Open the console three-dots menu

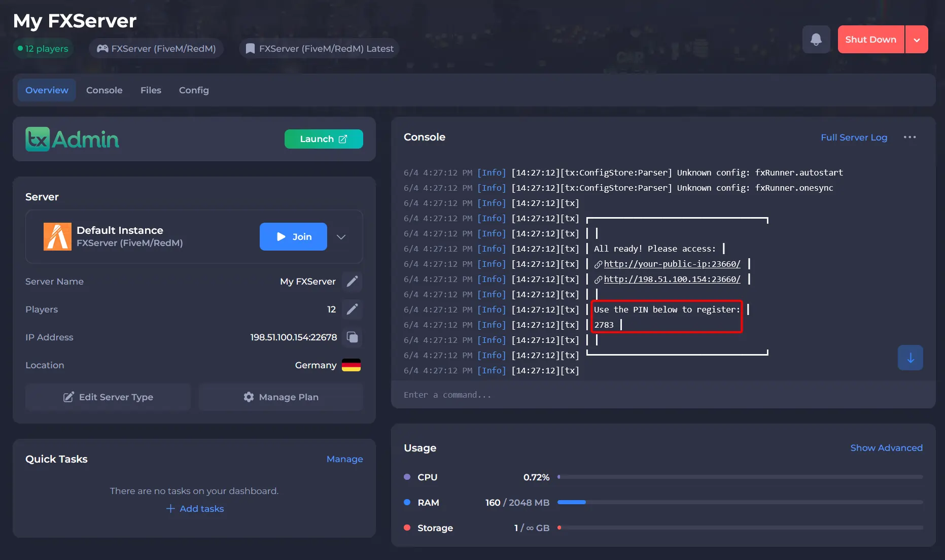click(910, 137)
